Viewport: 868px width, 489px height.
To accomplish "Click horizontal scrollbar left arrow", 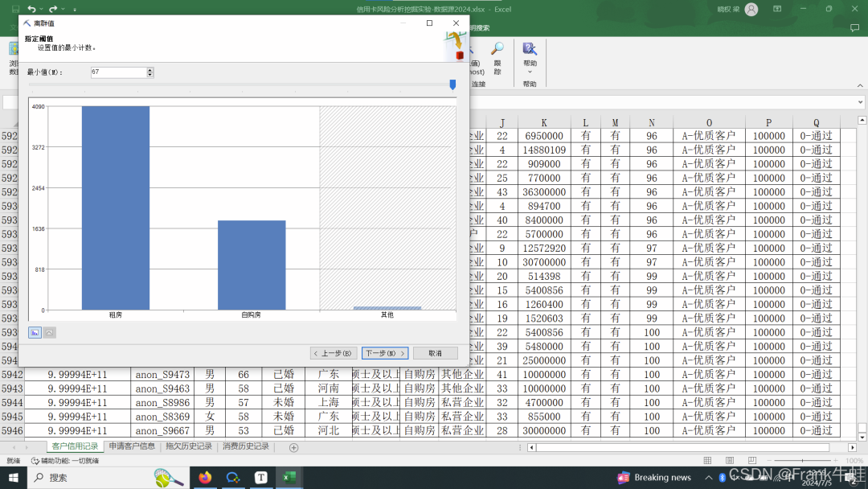I will (531, 447).
